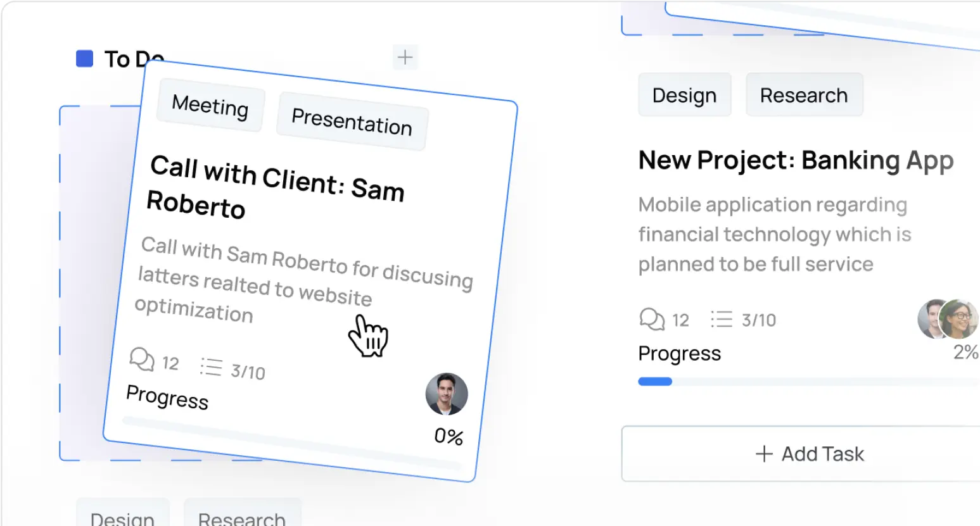Select the Presentation tag on Sam Roberto card
The width and height of the screenshot is (980, 526).
pyautogui.click(x=351, y=126)
